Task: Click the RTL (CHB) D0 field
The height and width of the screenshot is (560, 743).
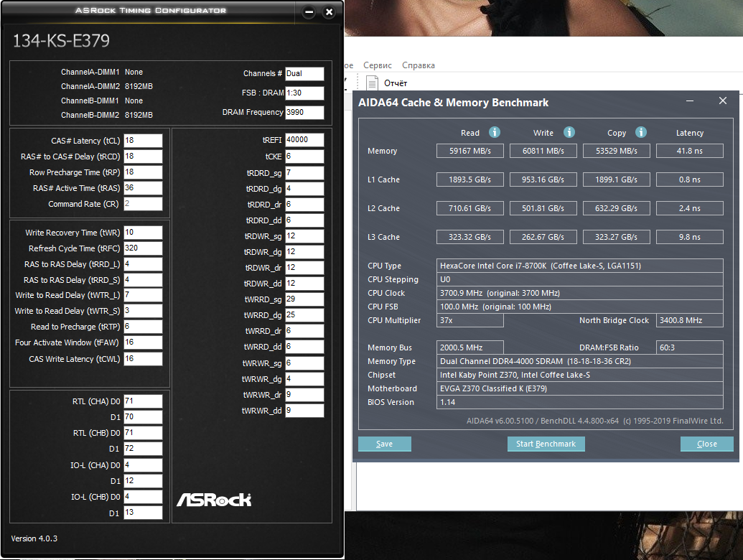Action: pos(143,433)
